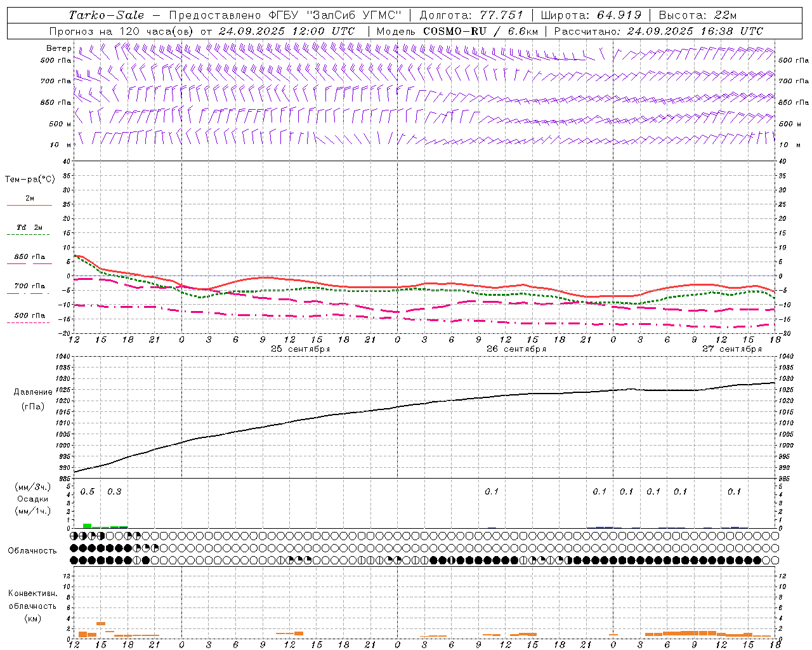812x650 pixels.
Task: Click the 500 гПа temperature legend entry
Action: (x=30, y=315)
